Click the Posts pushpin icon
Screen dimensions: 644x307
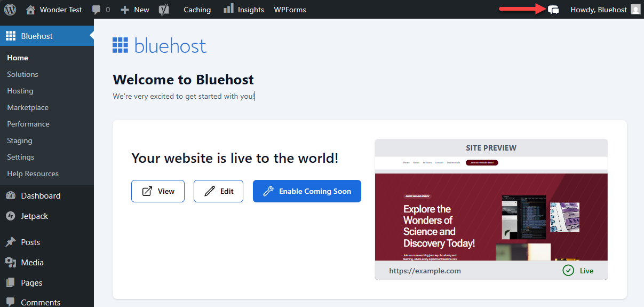coord(10,242)
